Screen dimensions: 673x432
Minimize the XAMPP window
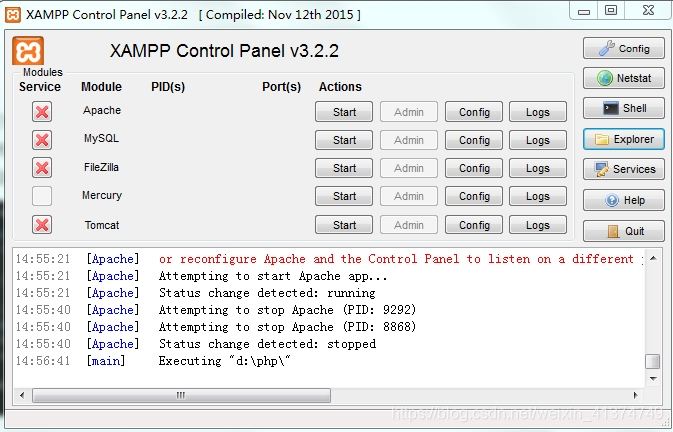584,11
